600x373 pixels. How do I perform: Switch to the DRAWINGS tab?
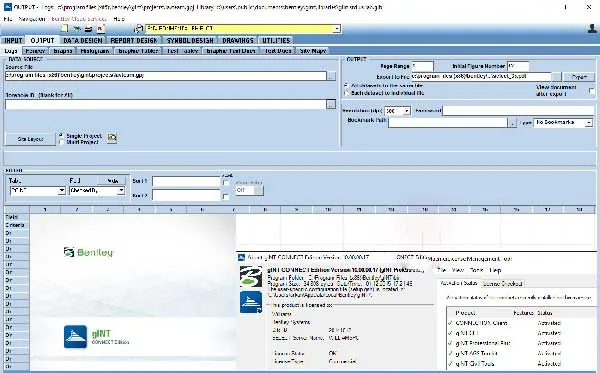pyautogui.click(x=238, y=40)
